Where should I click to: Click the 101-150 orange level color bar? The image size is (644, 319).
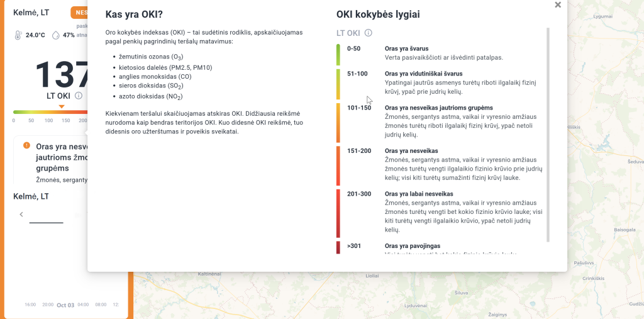pos(338,122)
